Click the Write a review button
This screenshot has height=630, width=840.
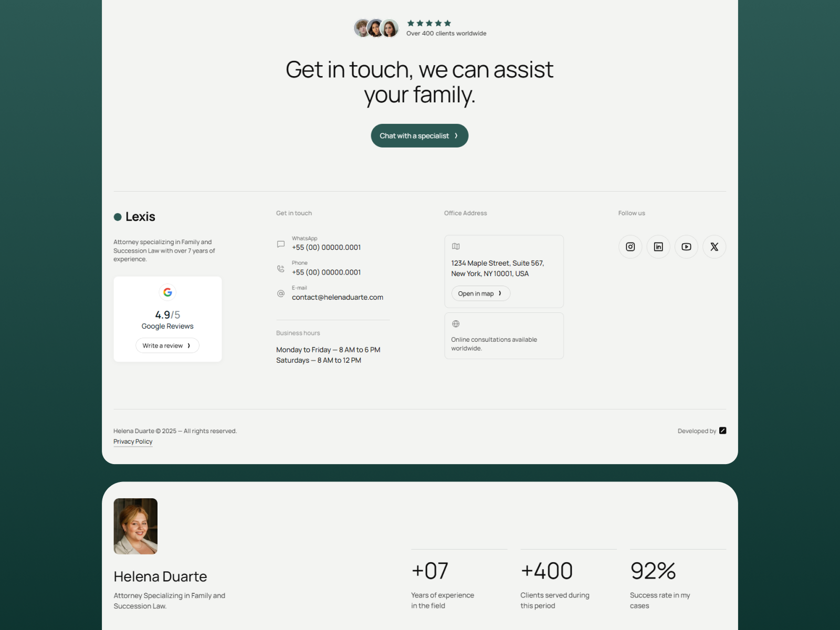(x=167, y=345)
